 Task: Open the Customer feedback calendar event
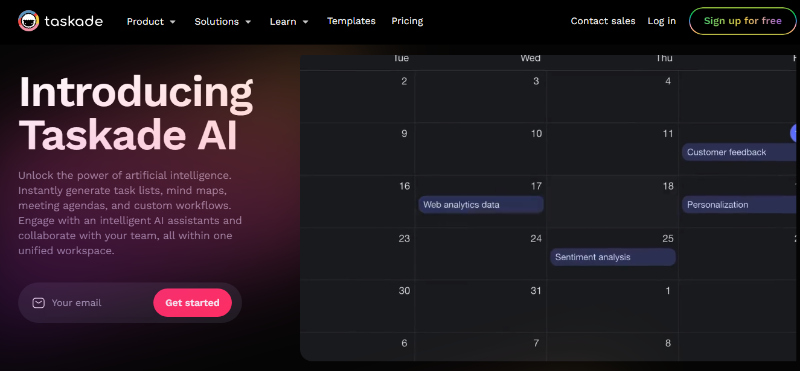[x=739, y=152]
